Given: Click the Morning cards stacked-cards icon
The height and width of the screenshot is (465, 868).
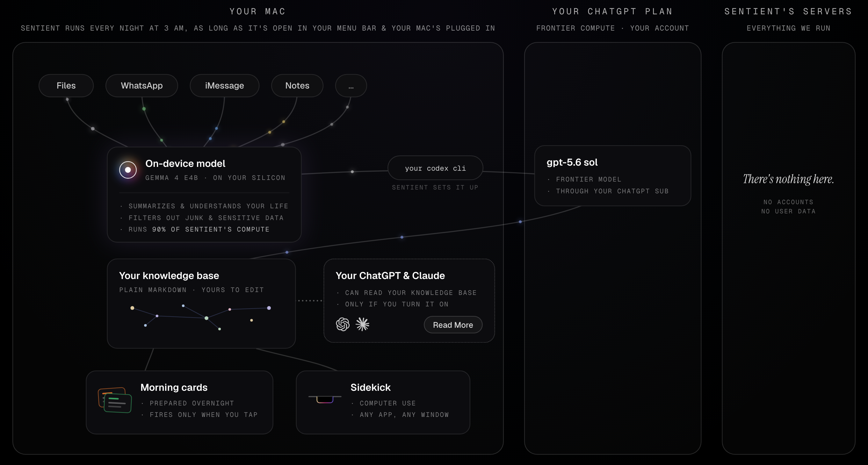Looking at the screenshot, I should [x=115, y=400].
